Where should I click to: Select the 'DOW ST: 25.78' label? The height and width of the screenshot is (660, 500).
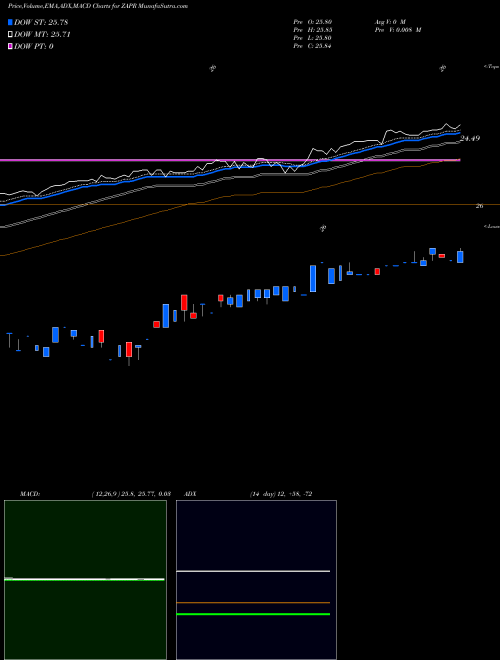(x=41, y=23)
